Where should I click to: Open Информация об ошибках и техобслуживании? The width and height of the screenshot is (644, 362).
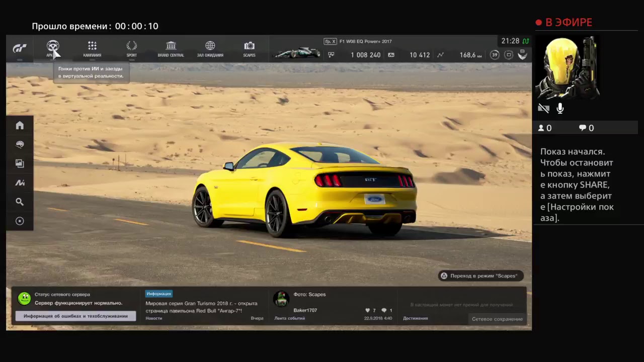75,316
